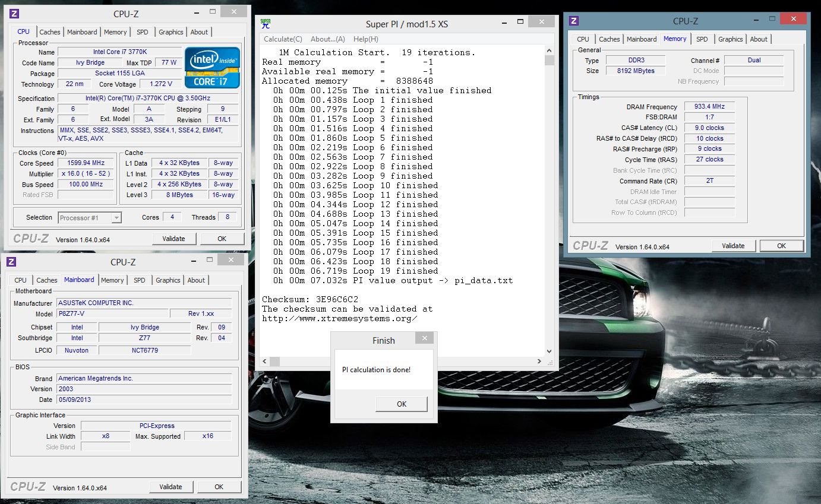Image resolution: width=821 pixels, height=504 pixels.
Task: Click OK in the Mainboard window
Action: coord(219,487)
